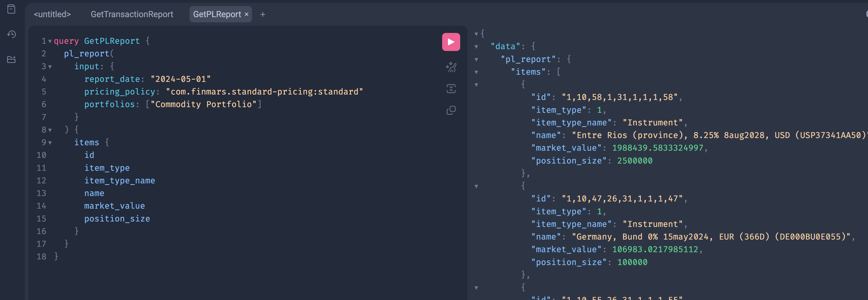Viewport: 868px width, 300px height.
Task: Add a new query tab
Action: (x=263, y=14)
